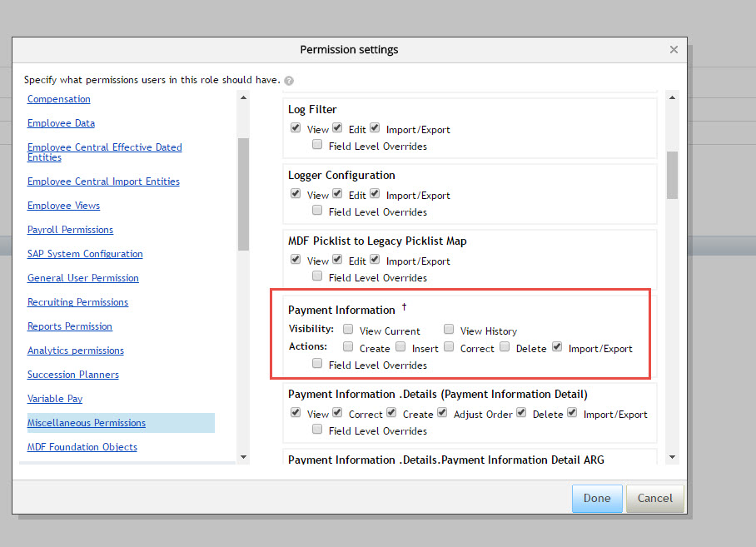Open the Employee Data link

click(62, 123)
